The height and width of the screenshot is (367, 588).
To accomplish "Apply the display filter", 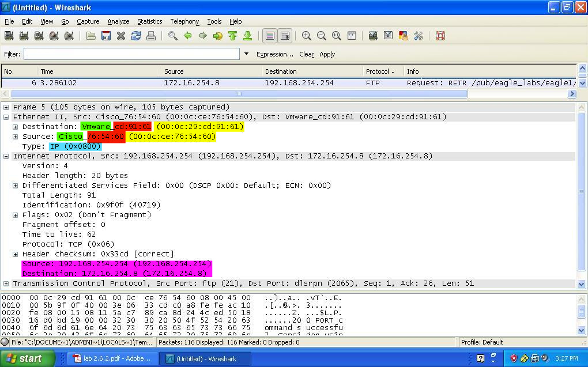I will coord(327,54).
